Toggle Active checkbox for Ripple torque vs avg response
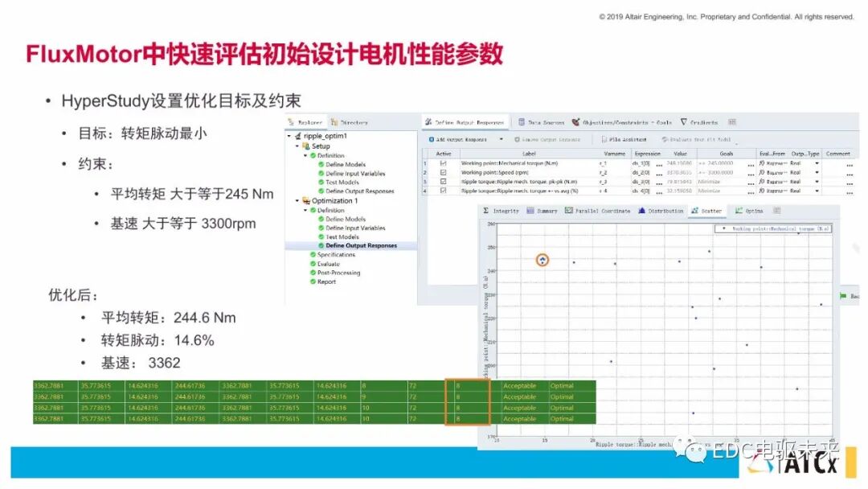The height and width of the screenshot is (489, 868). point(443,190)
